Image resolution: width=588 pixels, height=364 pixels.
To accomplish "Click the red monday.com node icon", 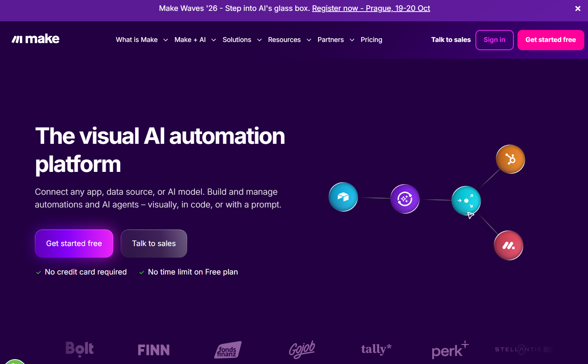I will [508, 245].
